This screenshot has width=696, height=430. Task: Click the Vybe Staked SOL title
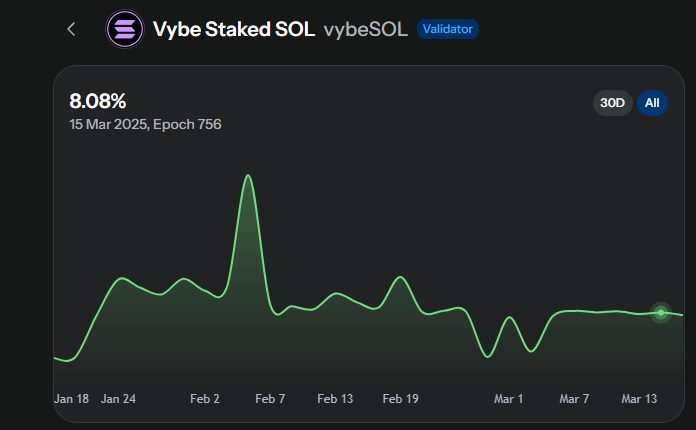[234, 29]
